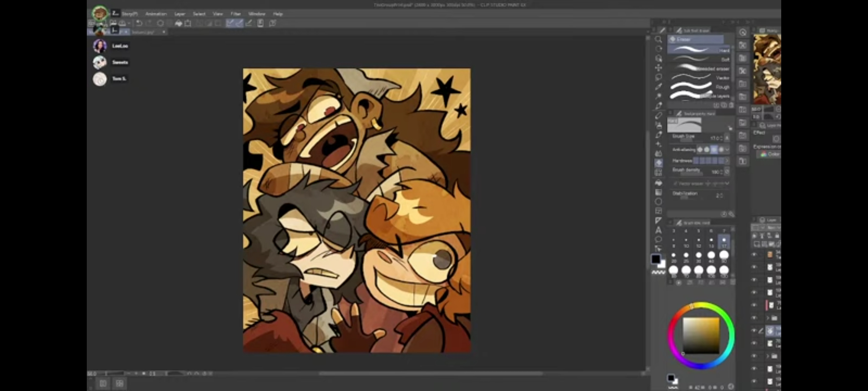Click the smartphone icon in command bar
This screenshot has width=868, height=391.
[x=260, y=23]
